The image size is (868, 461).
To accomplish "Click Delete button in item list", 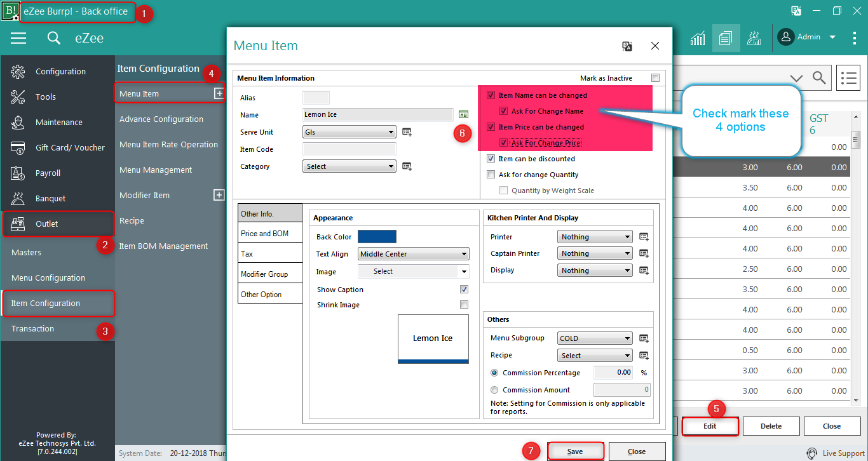I will point(771,426).
